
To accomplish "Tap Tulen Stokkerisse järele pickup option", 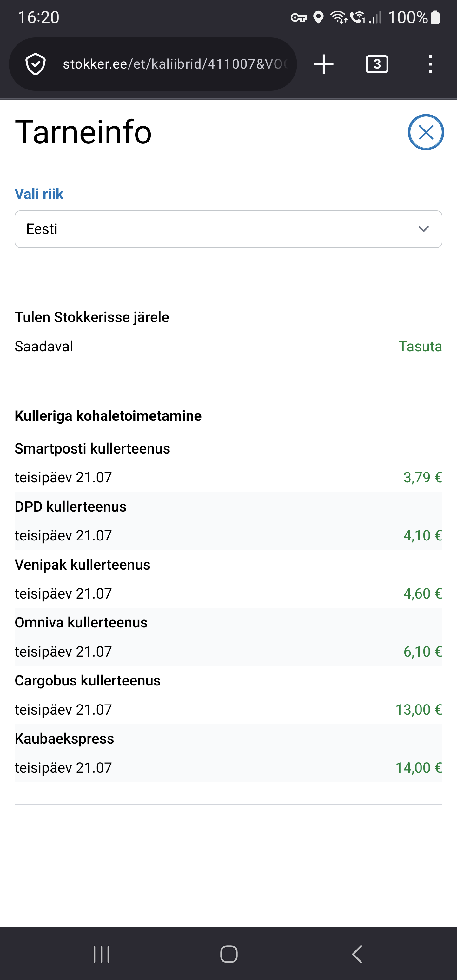I will 92,317.
